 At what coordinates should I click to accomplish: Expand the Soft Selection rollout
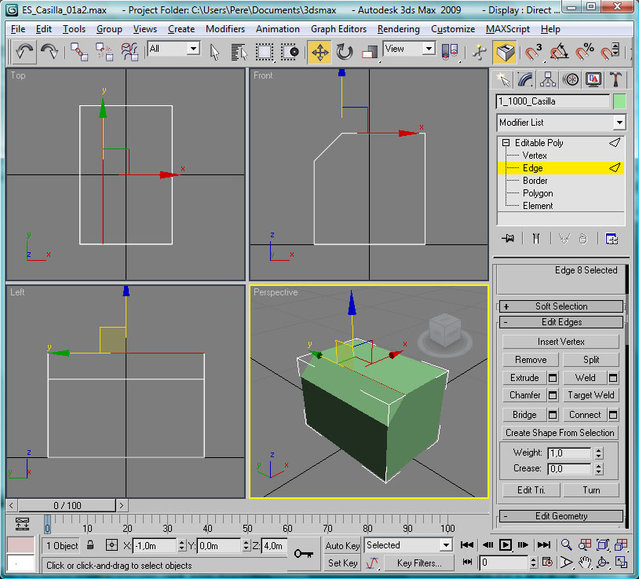tap(561, 306)
